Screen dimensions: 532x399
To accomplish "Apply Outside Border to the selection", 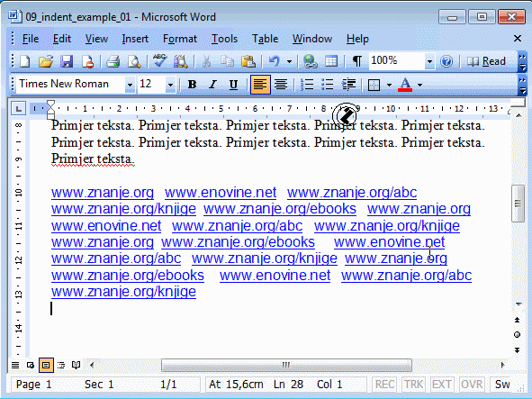I will pyautogui.click(x=374, y=85).
